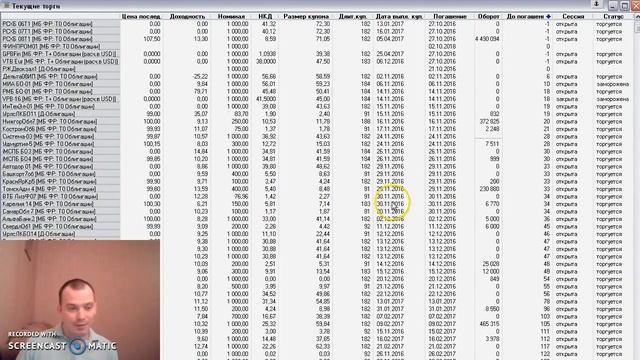Image resolution: width=640 pixels, height=360 pixels.
Task: Select the ВТБ ЛизФ07 bond row
Action: 60,196
